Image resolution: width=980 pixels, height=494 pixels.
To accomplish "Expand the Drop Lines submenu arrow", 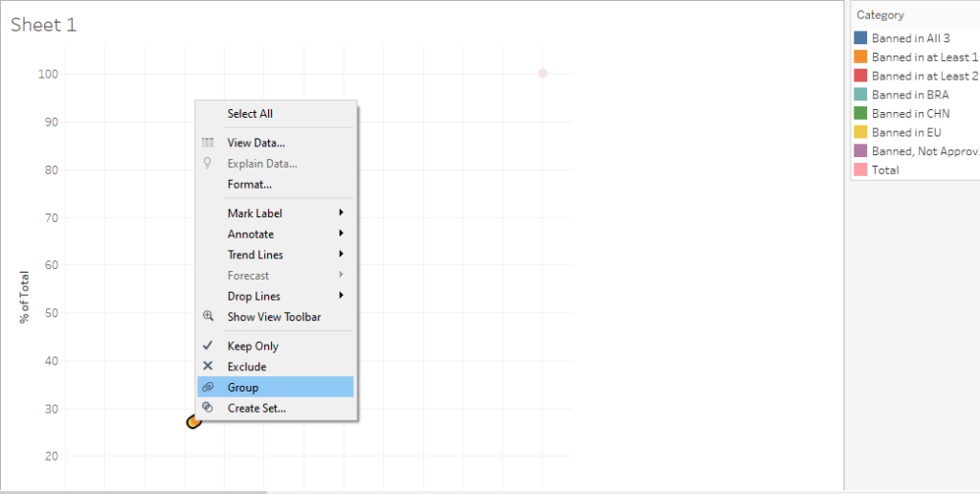I will [342, 295].
